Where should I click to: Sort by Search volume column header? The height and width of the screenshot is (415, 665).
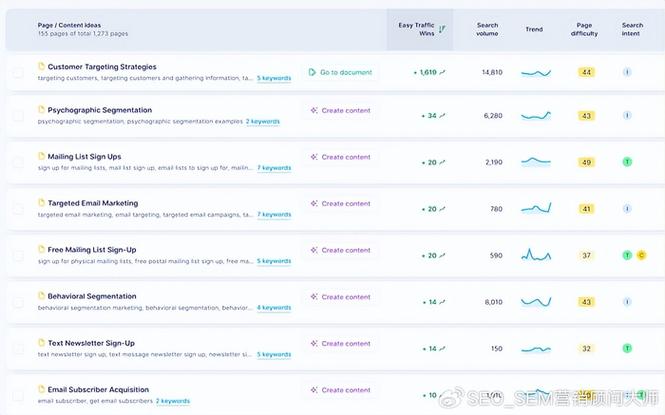(x=487, y=29)
